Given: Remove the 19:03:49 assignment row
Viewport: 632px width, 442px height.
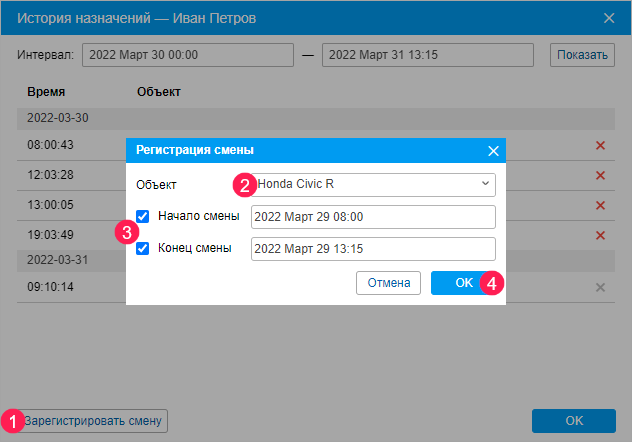Looking at the screenshot, I should [x=600, y=236].
